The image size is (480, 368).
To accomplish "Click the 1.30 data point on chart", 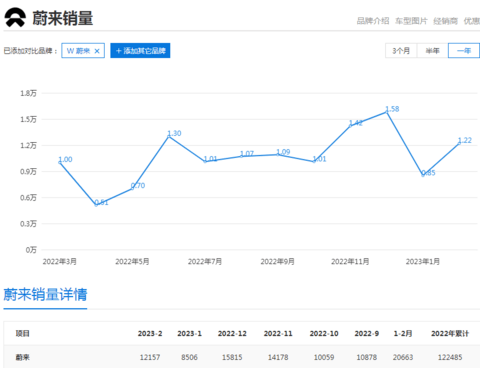I will [169, 136].
